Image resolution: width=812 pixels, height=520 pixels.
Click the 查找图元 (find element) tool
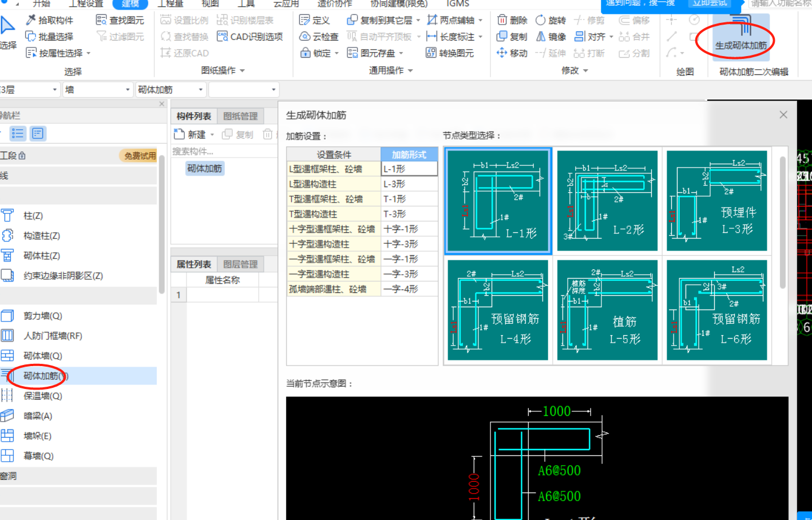tap(120, 20)
